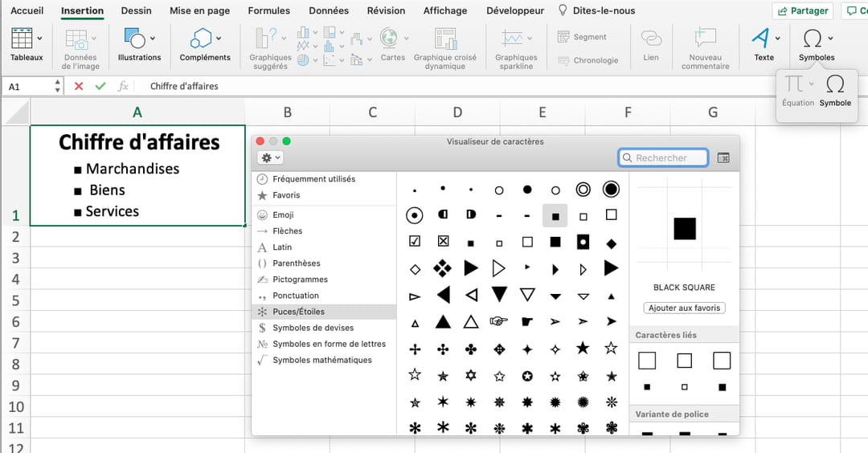Open the Développeur tab

(515, 10)
